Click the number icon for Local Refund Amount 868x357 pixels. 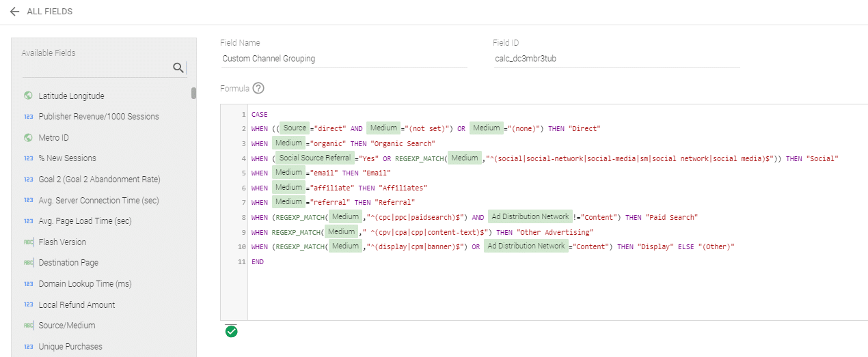click(x=28, y=305)
